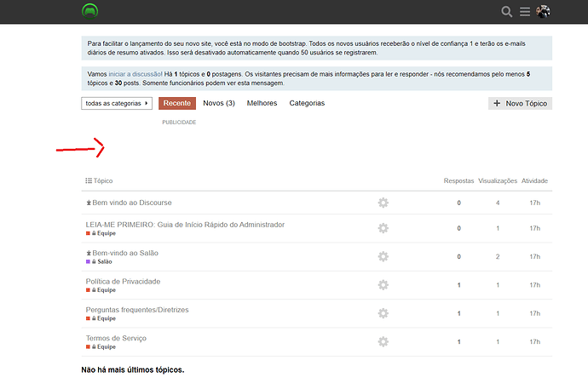588x383 pixels.
Task: Click 17h activity for Bem vindo ao Discourse
Action: 535,203
